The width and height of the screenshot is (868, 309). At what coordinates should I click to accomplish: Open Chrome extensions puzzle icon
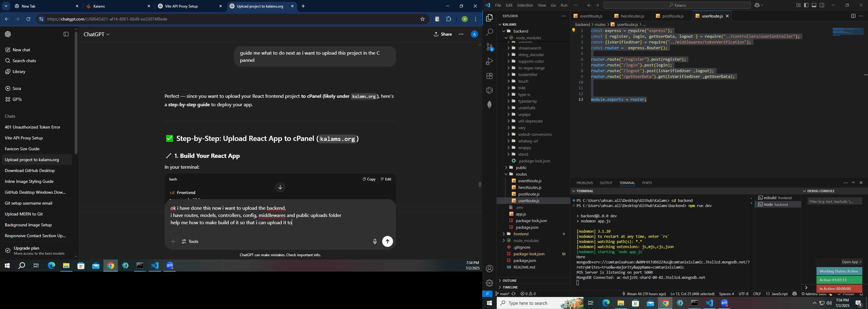tap(448, 19)
